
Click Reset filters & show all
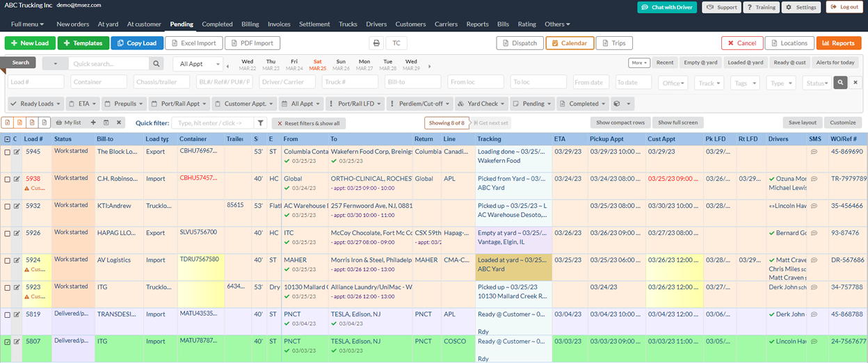(310, 123)
